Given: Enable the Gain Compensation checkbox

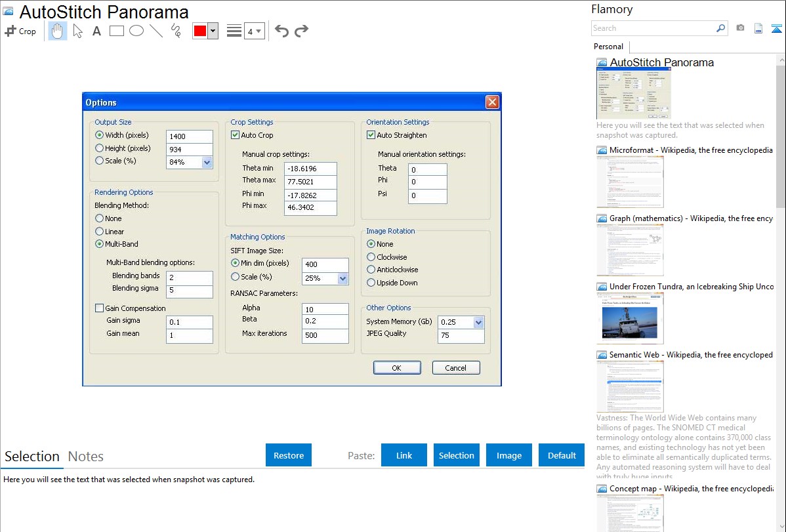Looking at the screenshot, I should tap(99, 308).
